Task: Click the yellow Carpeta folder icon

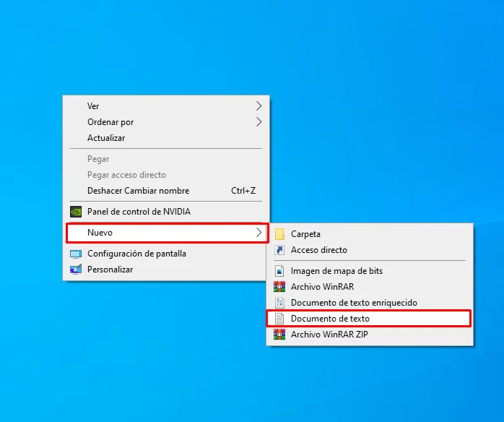Action: tap(279, 234)
